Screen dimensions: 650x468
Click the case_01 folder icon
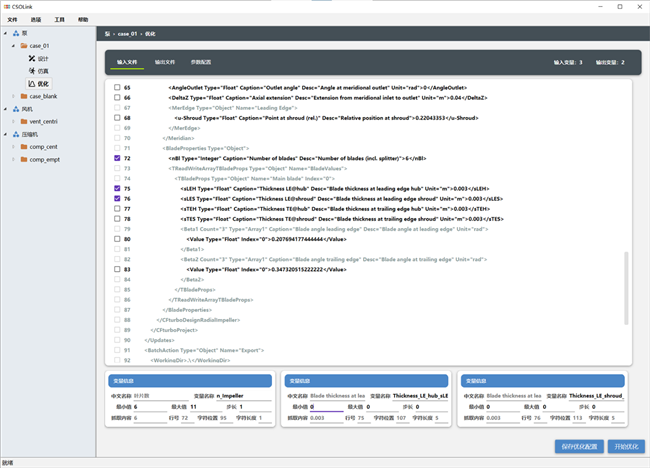pyautogui.click(x=23, y=46)
